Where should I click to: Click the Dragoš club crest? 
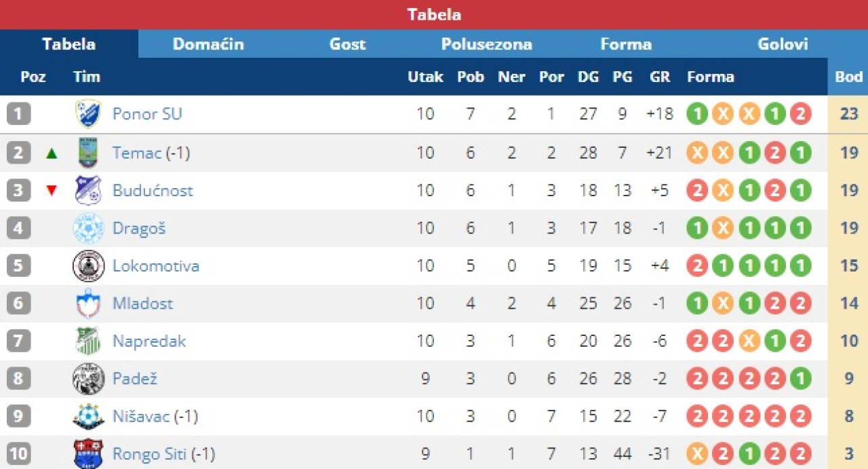88,228
